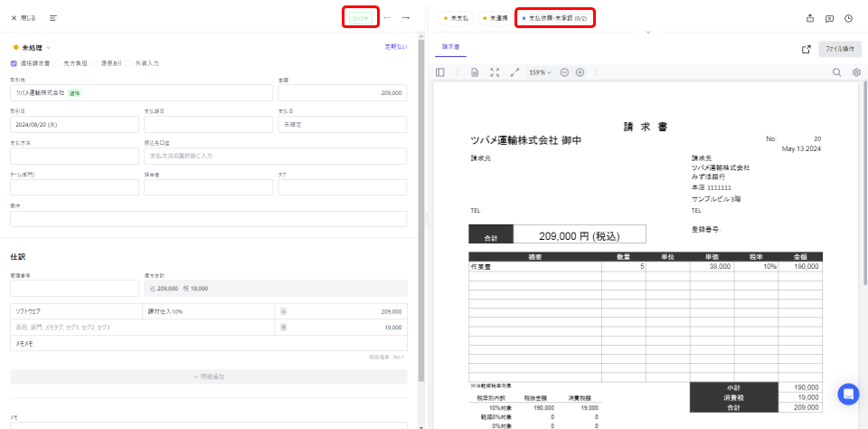Click the 振込先口座 field
The width and height of the screenshot is (868, 429).
click(275, 156)
